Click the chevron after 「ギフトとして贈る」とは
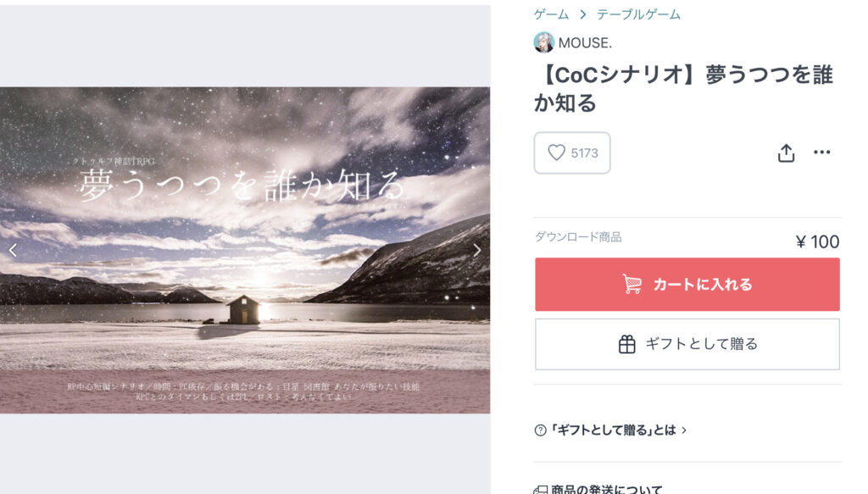 (x=684, y=430)
